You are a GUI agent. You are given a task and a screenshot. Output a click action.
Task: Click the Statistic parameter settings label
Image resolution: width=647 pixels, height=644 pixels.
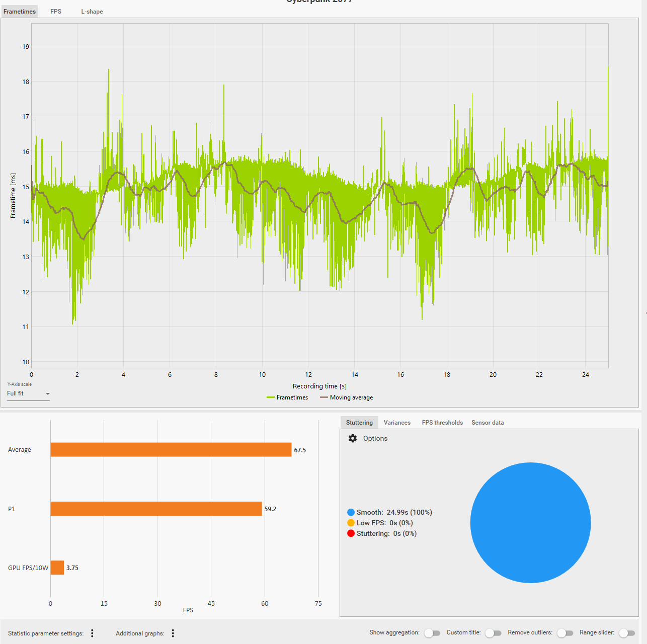(x=46, y=633)
